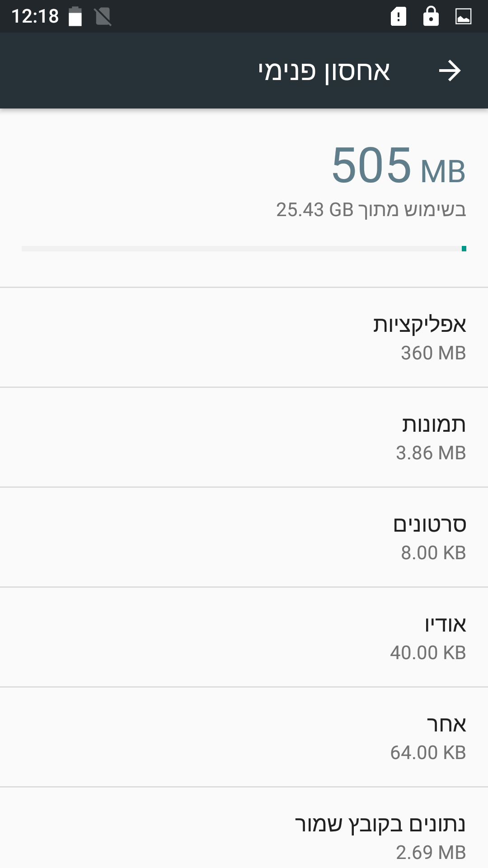Tap the no-SIM icon in status bar
This screenshot has width=488, height=868.
[103, 17]
